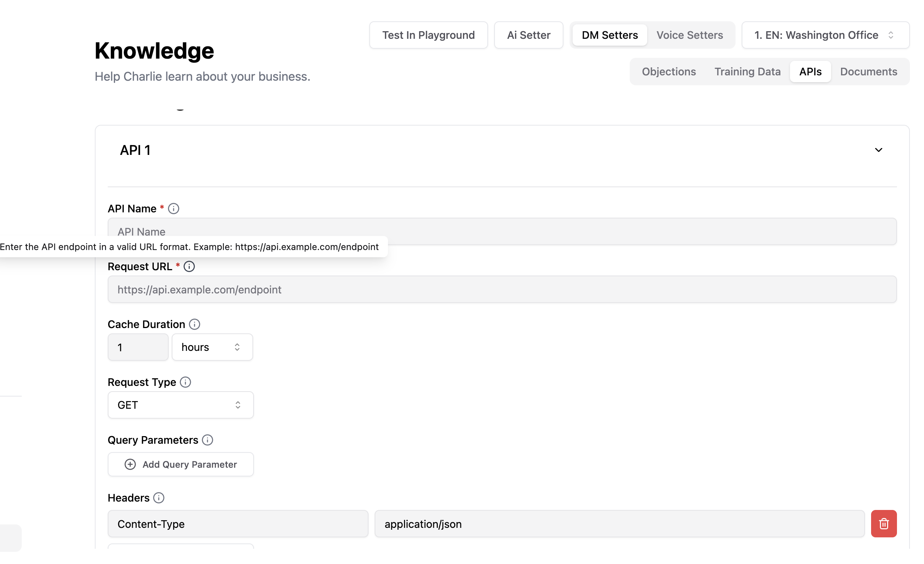Click the Cache Duration info icon
This screenshot has height=564, width=924.
click(195, 324)
